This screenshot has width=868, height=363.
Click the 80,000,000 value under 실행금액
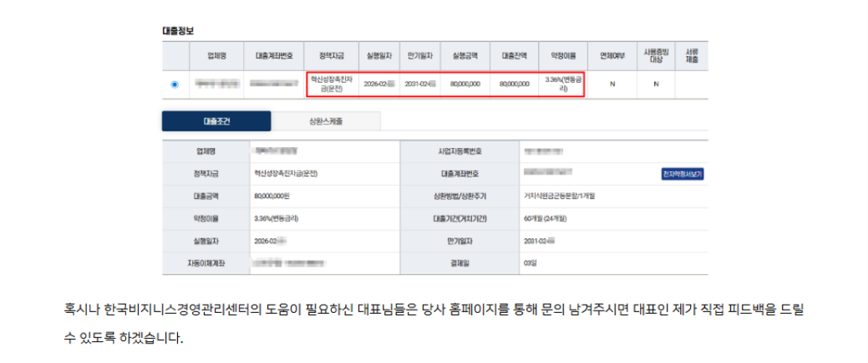coord(465,84)
